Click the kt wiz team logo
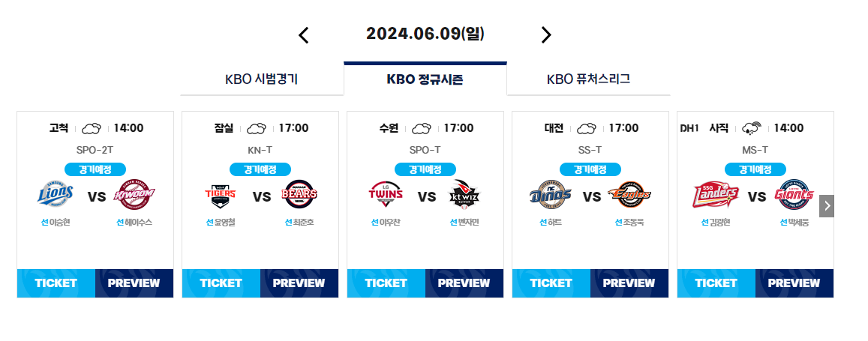The width and height of the screenshot is (868, 341). [x=465, y=195]
